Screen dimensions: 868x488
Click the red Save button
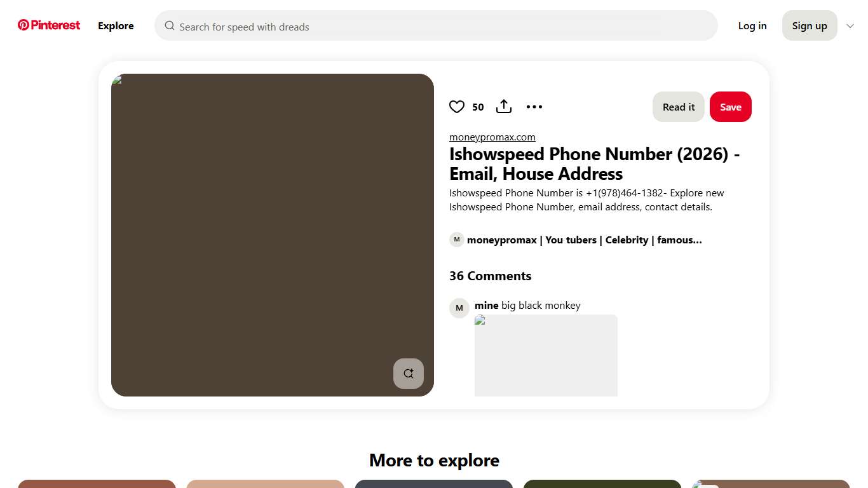click(x=730, y=107)
